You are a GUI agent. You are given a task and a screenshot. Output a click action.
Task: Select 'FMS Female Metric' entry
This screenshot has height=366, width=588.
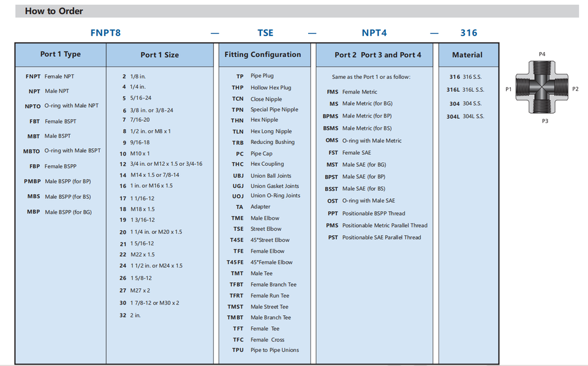(x=352, y=92)
